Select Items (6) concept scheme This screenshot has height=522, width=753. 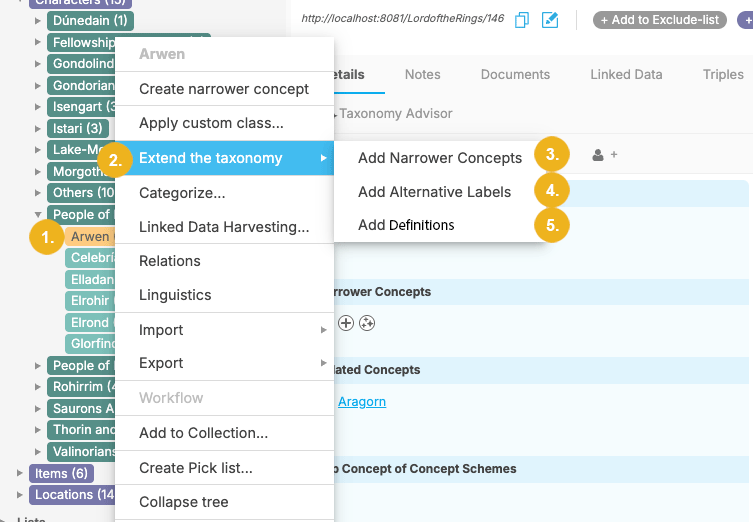[61, 473]
